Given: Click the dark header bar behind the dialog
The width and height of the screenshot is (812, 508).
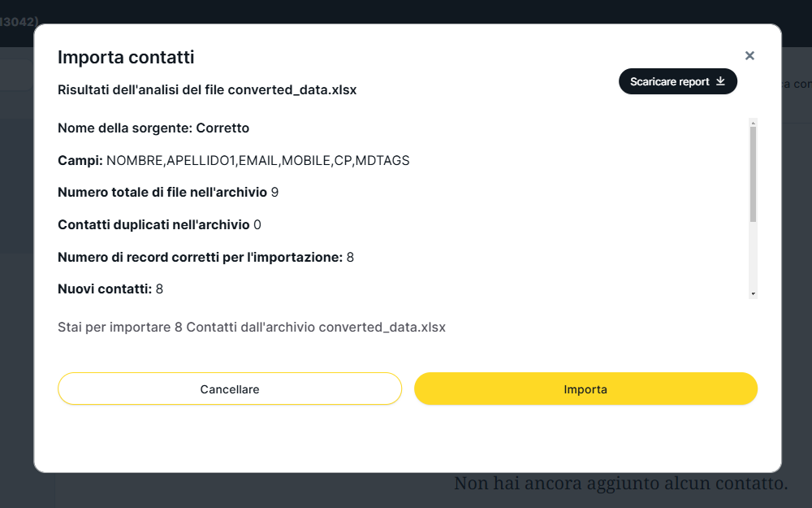Looking at the screenshot, I should (x=406, y=11).
